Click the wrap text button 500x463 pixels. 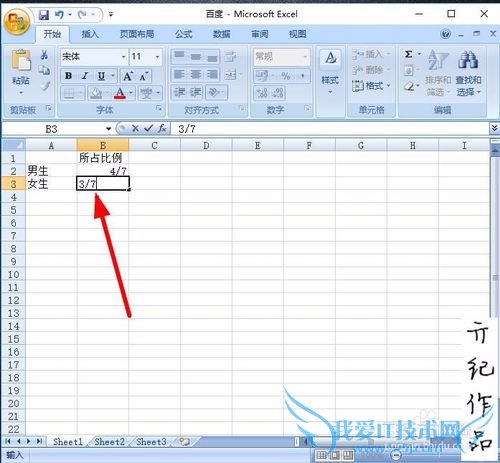point(230,57)
